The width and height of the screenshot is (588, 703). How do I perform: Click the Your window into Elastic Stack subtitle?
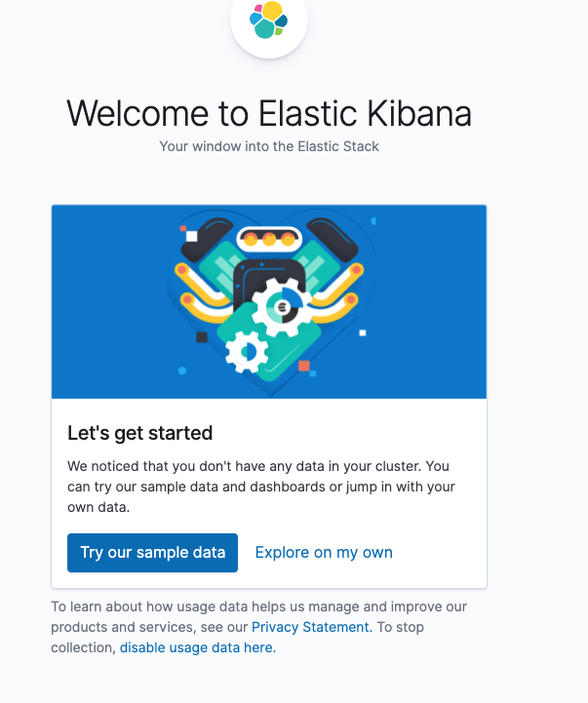(x=269, y=146)
